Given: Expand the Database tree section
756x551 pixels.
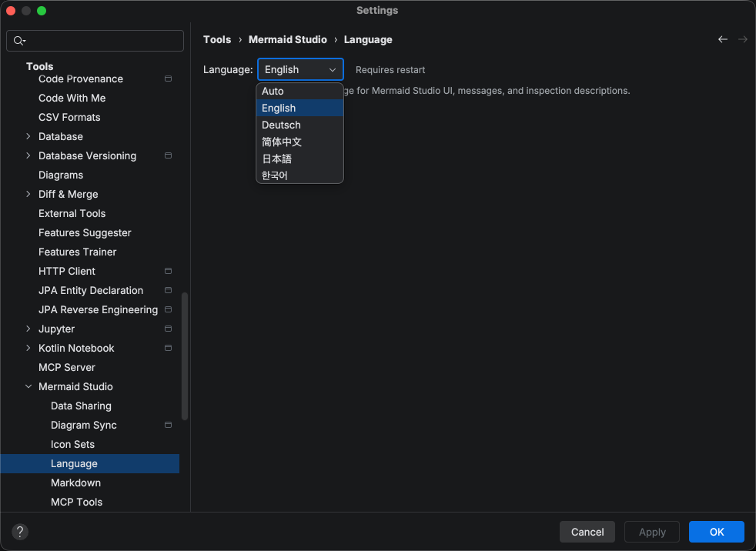Looking at the screenshot, I should coord(28,136).
